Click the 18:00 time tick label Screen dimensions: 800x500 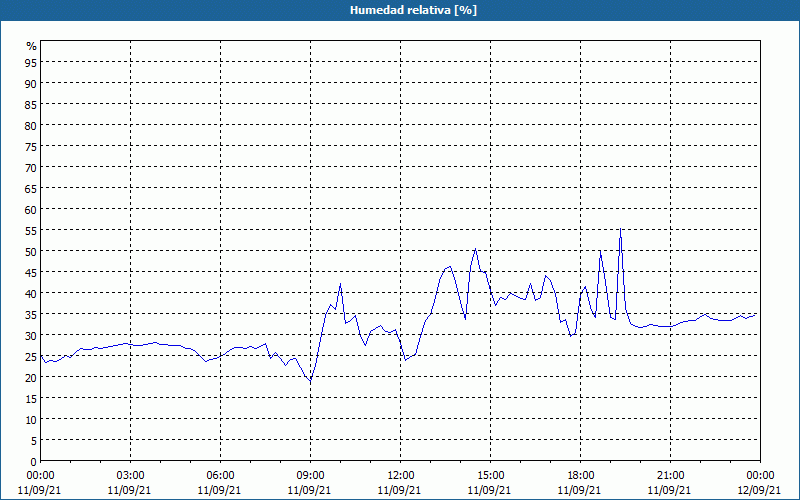581,476
